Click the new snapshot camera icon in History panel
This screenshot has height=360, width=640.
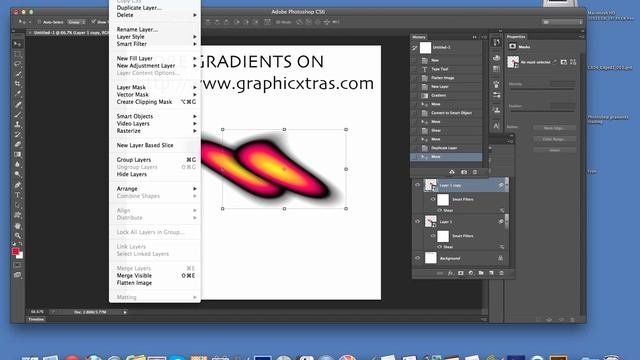click(x=464, y=172)
